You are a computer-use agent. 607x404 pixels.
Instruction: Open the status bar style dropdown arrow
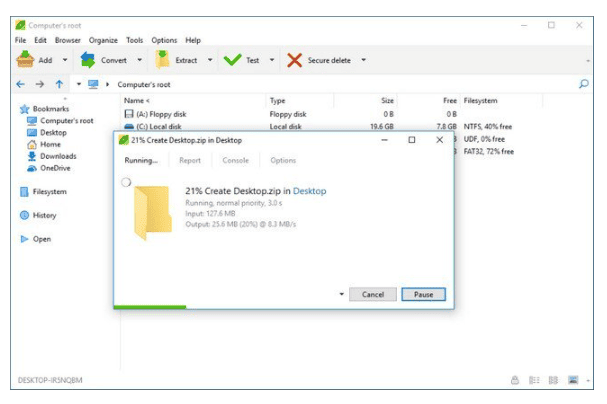[588, 380]
